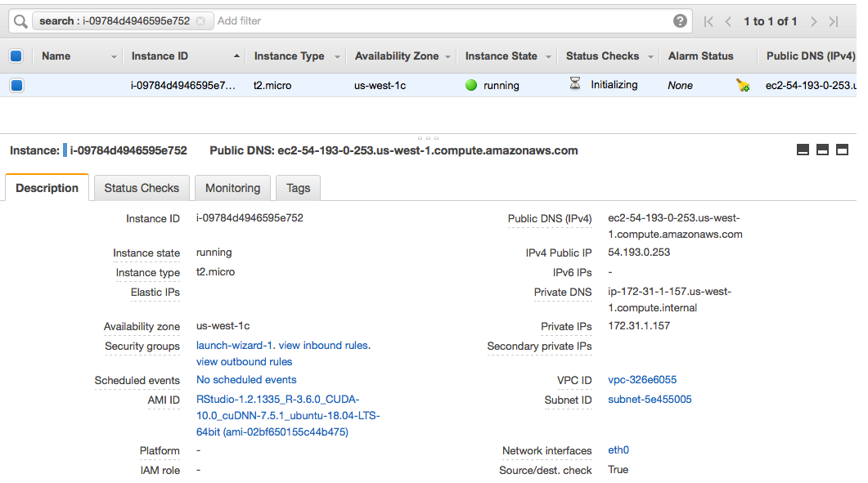Click IPv4 Public IP value 54.193.0.253

[x=639, y=253]
